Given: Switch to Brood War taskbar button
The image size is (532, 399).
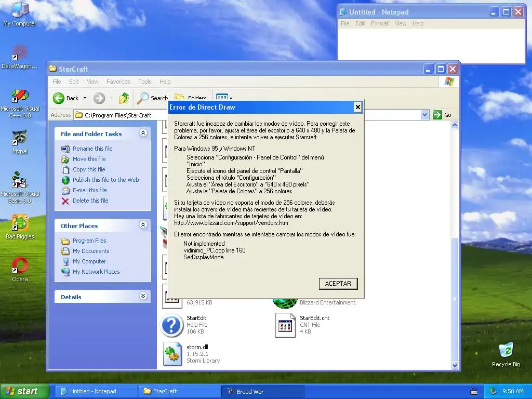Looking at the screenshot, I should [262, 391].
